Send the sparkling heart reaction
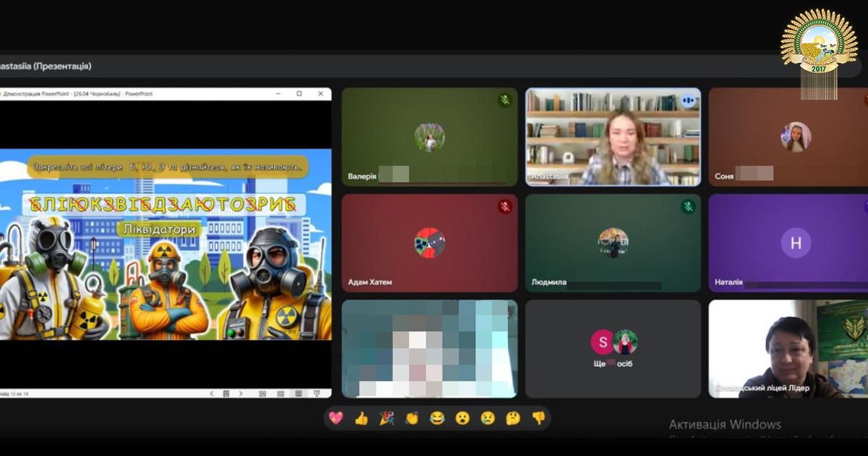The image size is (868, 456). [x=336, y=418]
